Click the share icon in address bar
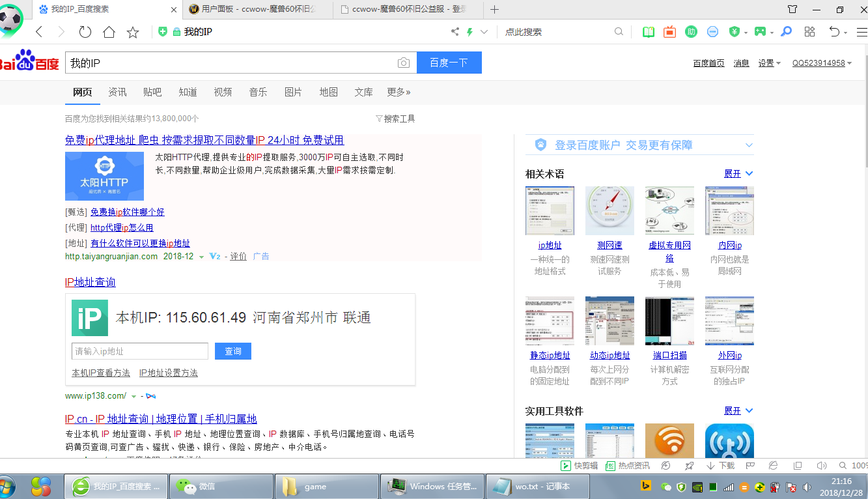The height and width of the screenshot is (499, 868). [x=455, y=32]
